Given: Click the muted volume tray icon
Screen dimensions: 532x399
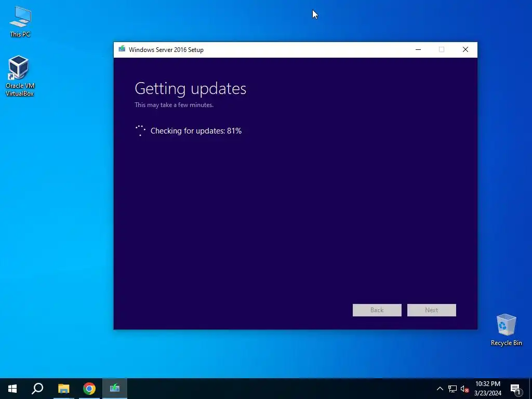Looking at the screenshot, I should (x=464, y=389).
